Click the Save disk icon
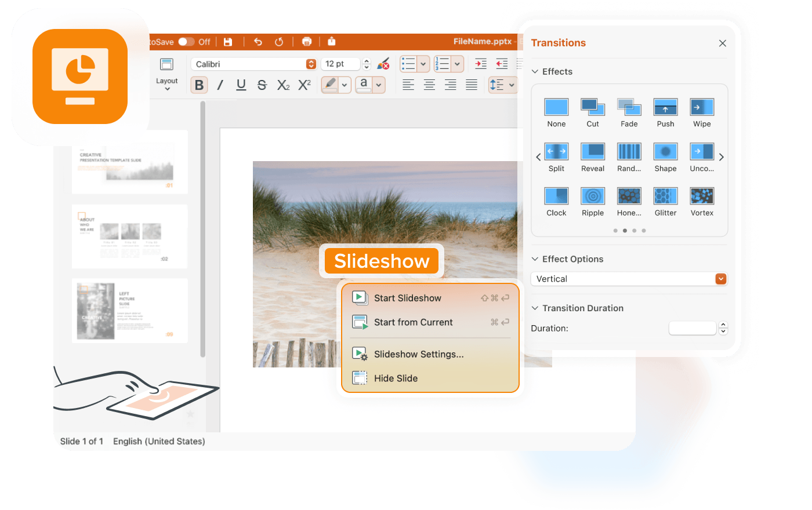 [228, 42]
